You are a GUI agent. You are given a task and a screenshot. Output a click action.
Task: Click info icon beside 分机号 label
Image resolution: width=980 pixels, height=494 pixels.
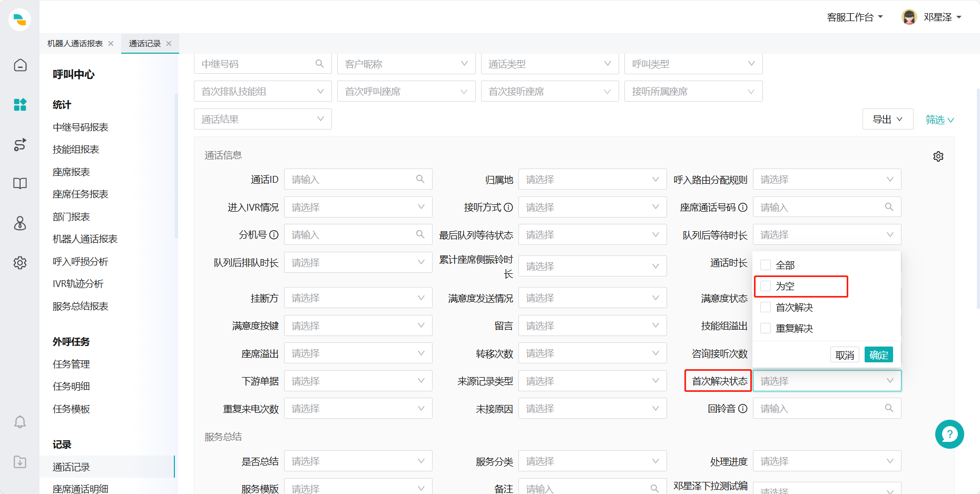point(273,235)
